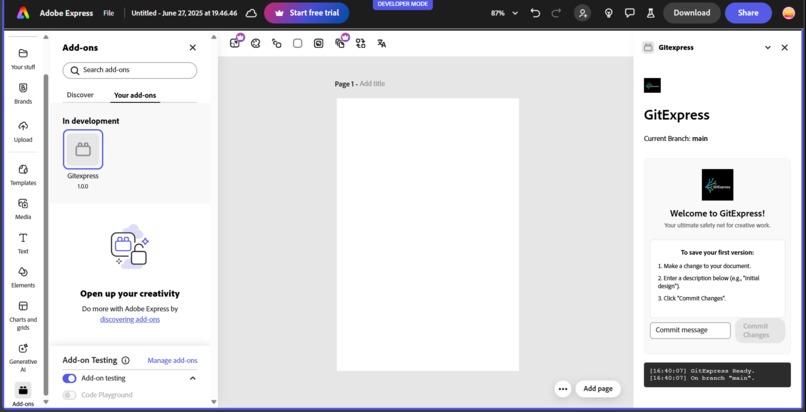Open the Elements sidebar section
The image size is (806, 412).
pyautogui.click(x=23, y=277)
